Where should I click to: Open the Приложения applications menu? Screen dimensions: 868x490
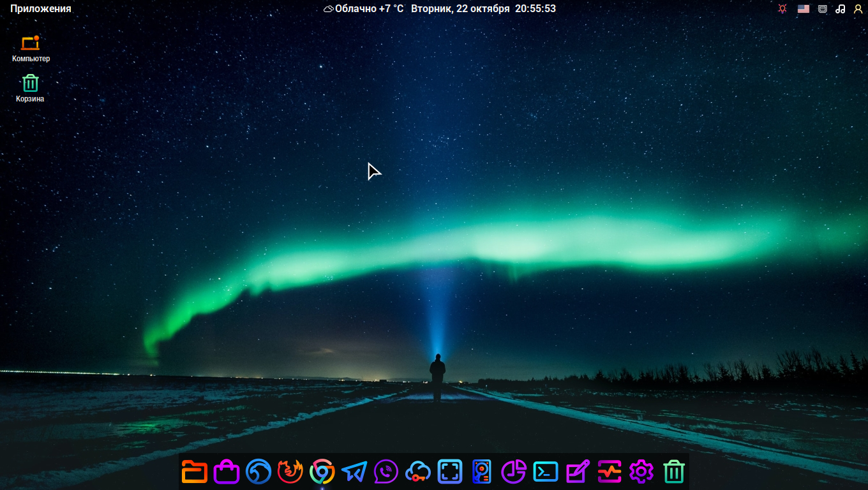[x=41, y=9]
